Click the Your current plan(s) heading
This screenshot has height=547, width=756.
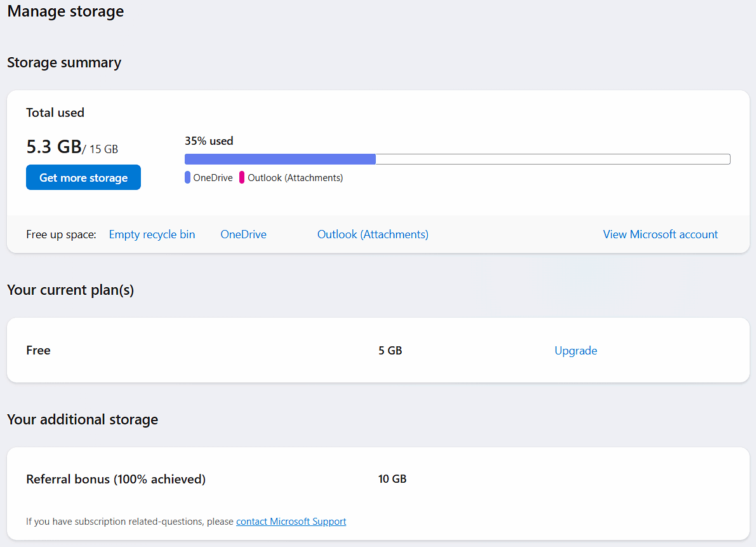pos(70,290)
